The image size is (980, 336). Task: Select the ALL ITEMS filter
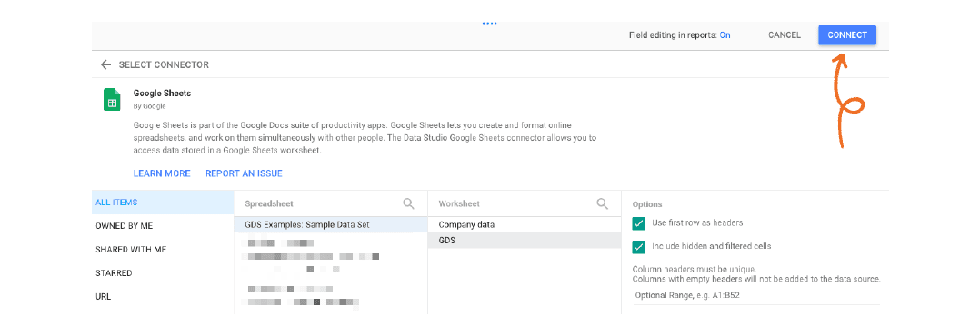[163, 203]
